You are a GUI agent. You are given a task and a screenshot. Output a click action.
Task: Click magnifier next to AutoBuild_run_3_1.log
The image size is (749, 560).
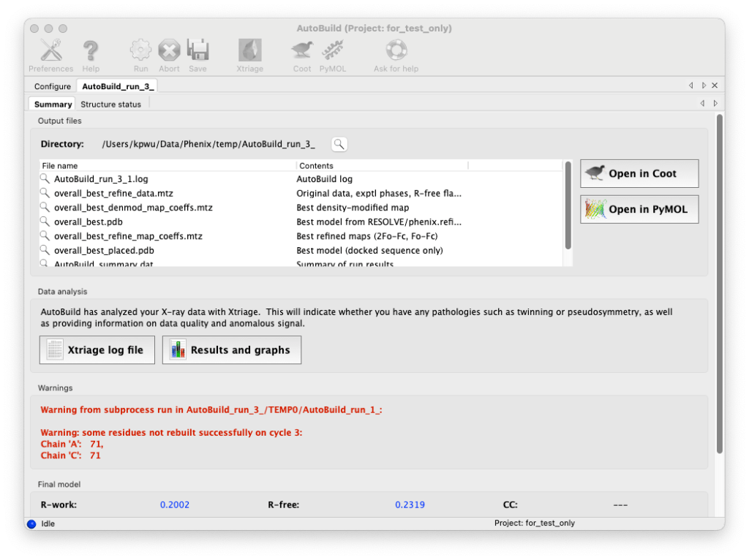(x=45, y=179)
